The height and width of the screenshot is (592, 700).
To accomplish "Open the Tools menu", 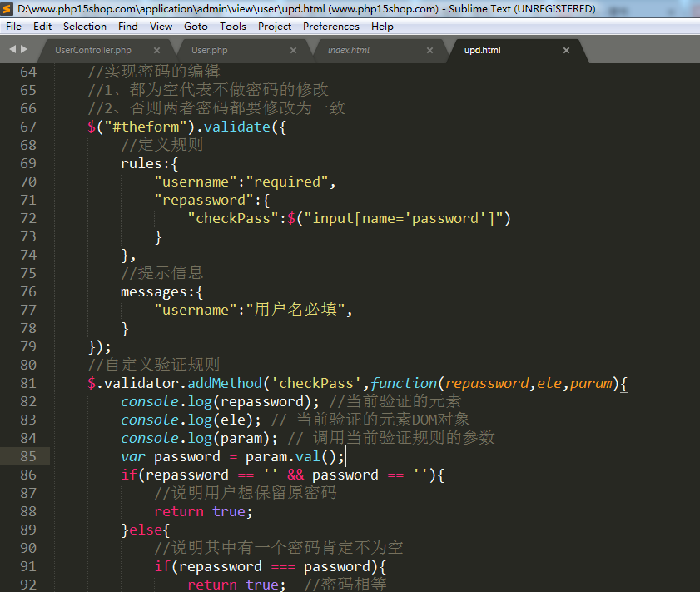I will [232, 27].
